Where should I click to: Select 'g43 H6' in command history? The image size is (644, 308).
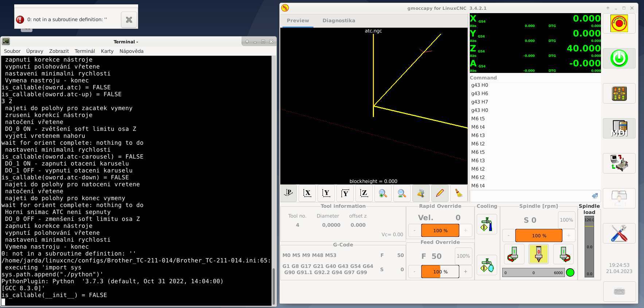(480, 94)
